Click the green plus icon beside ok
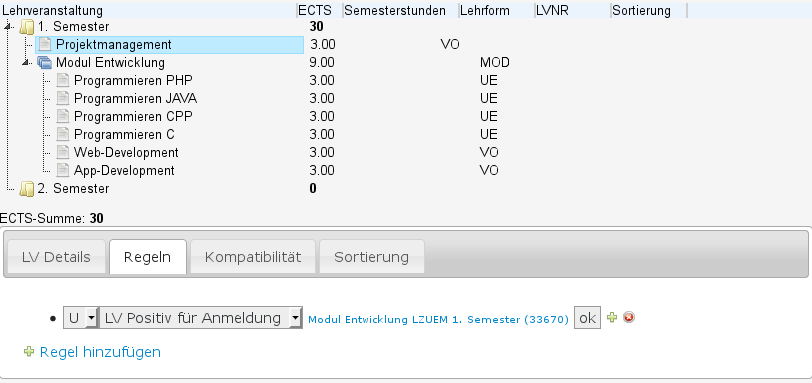The width and height of the screenshot is (812, 383). pyautogui.click(x=612, y=318)
